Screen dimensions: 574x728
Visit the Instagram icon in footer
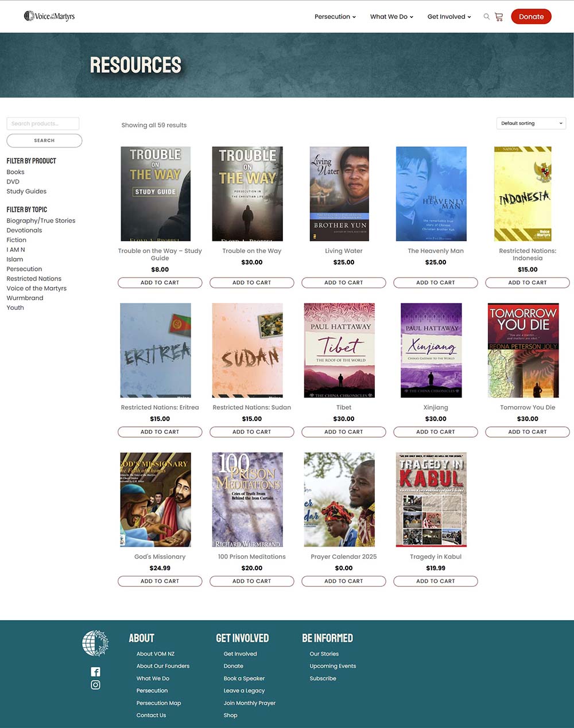point(95,685)
